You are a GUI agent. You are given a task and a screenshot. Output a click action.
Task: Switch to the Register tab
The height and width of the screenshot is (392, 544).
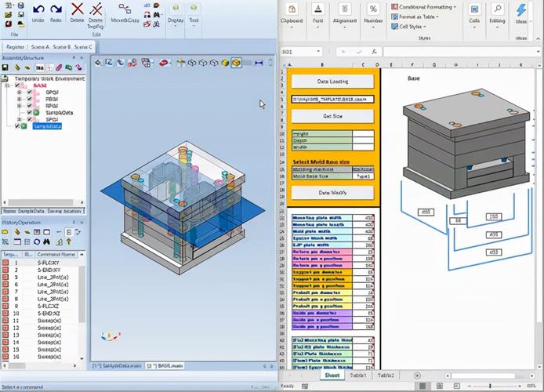coord(15,47)
